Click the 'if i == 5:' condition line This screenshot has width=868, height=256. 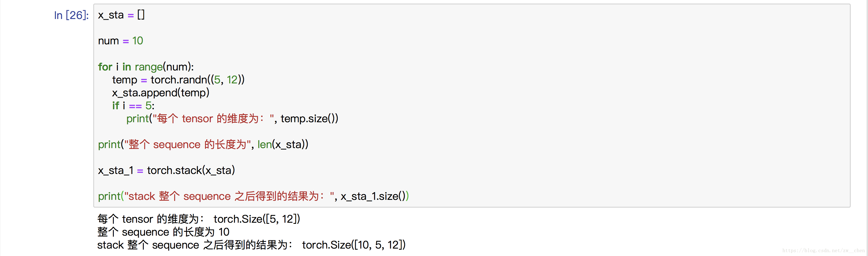(x=133, y=106)
